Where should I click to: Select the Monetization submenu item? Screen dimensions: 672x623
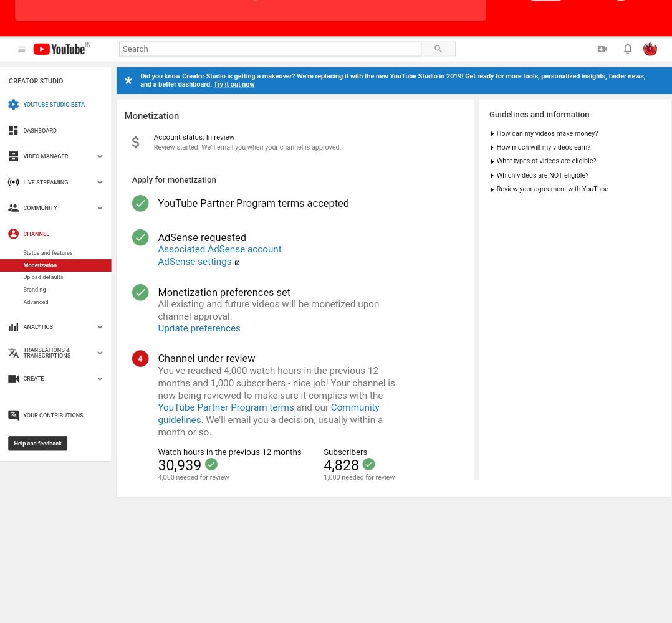(x=55, y=265)
